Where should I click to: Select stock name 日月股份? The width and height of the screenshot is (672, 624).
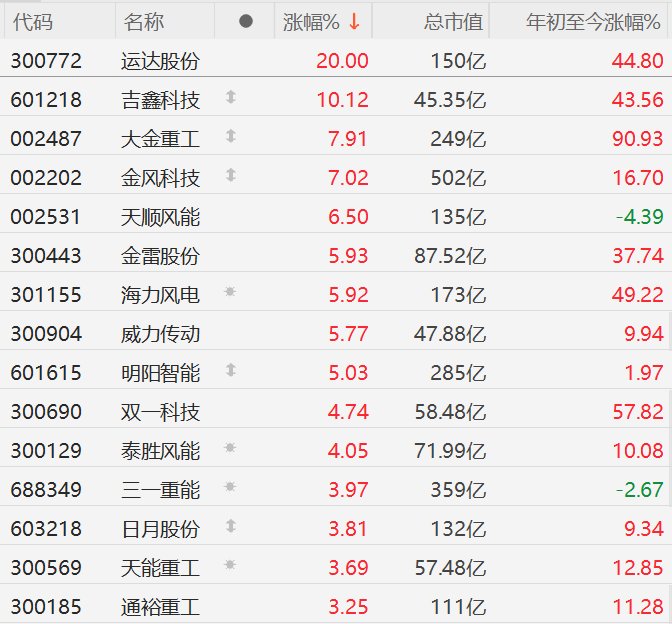tap(160, 529)
